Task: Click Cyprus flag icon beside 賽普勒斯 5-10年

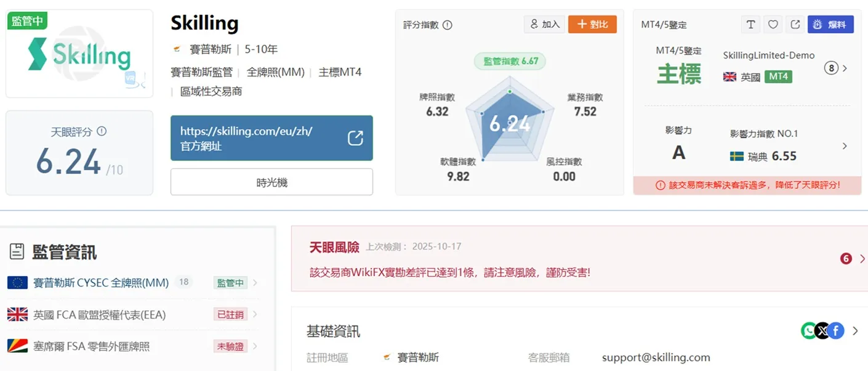Action: [x=177, y=49]
